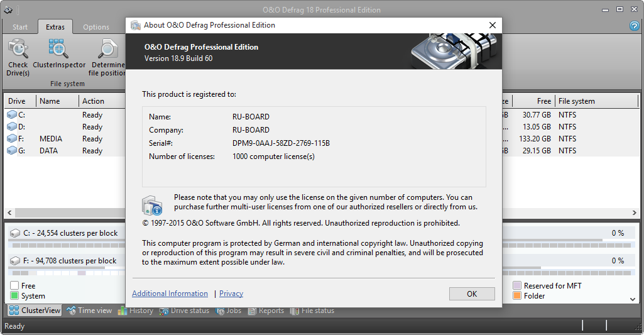
Task: Click the help question mark icon
Action: click(634, 26)
